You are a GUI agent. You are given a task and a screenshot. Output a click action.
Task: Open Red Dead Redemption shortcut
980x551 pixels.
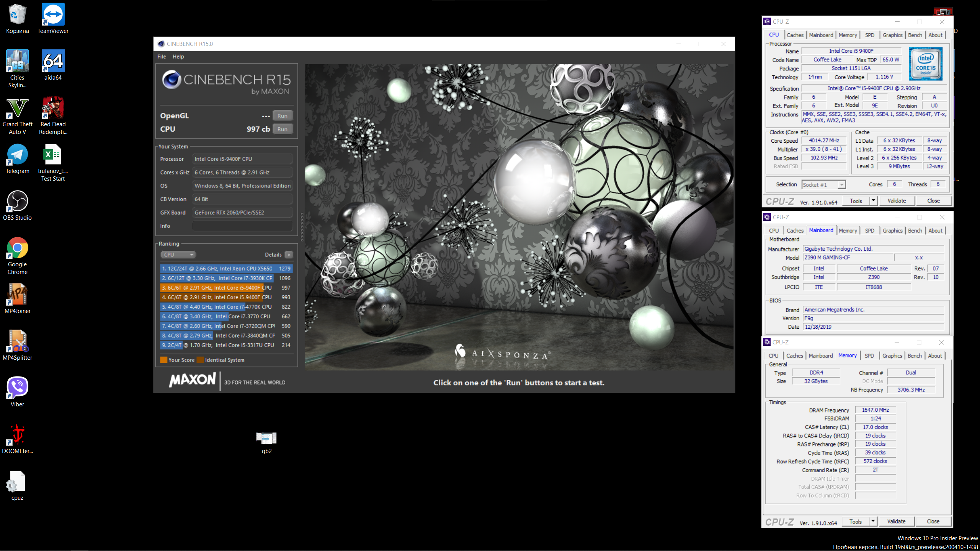point(53,116)
